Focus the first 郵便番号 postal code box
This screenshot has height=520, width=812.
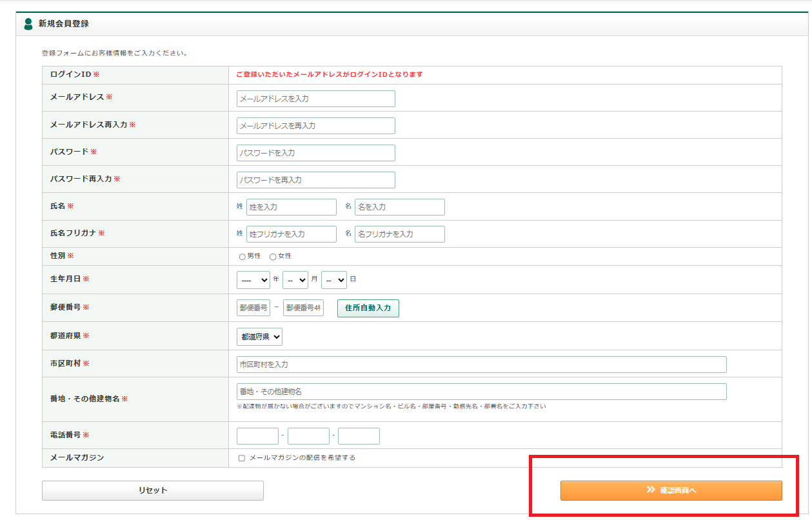coord(253,308)
